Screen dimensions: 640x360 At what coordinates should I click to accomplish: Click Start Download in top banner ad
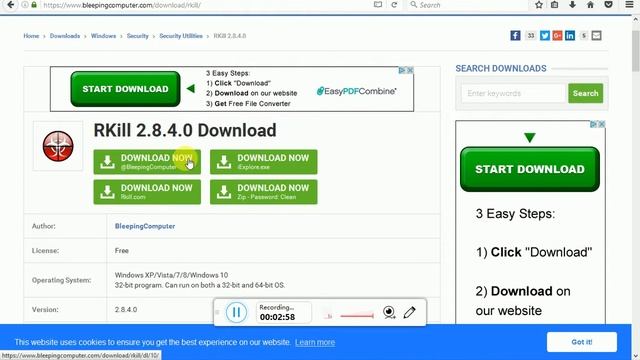[125, 89]
